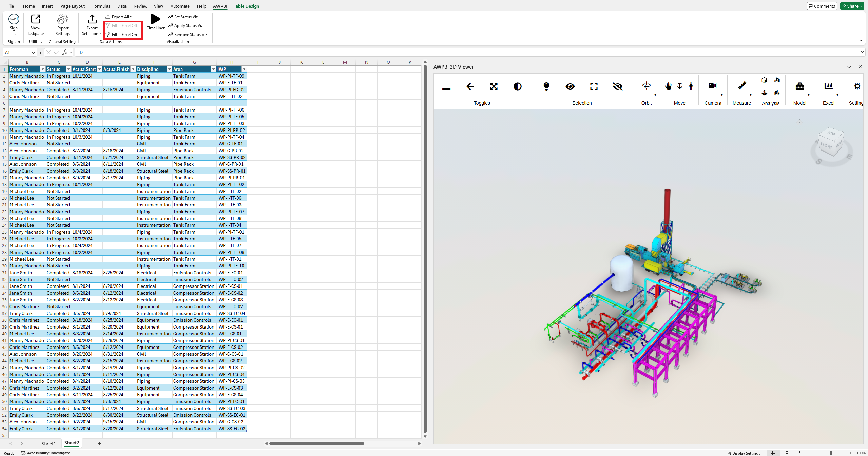Toggle the half-circle contrast icon
Screen dimensions: 868x456
point(518,86)
